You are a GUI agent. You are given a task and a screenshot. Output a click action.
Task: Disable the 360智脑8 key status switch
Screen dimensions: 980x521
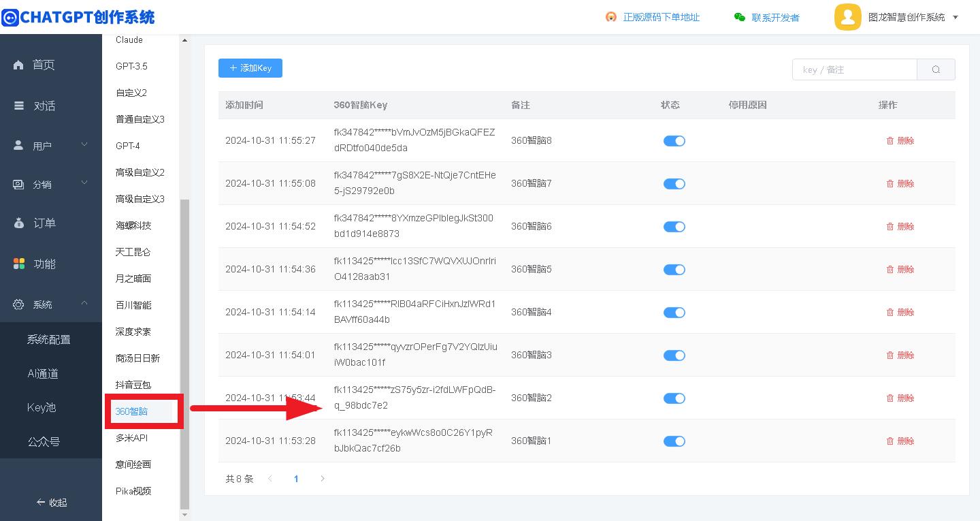click(x=674, y=141)
